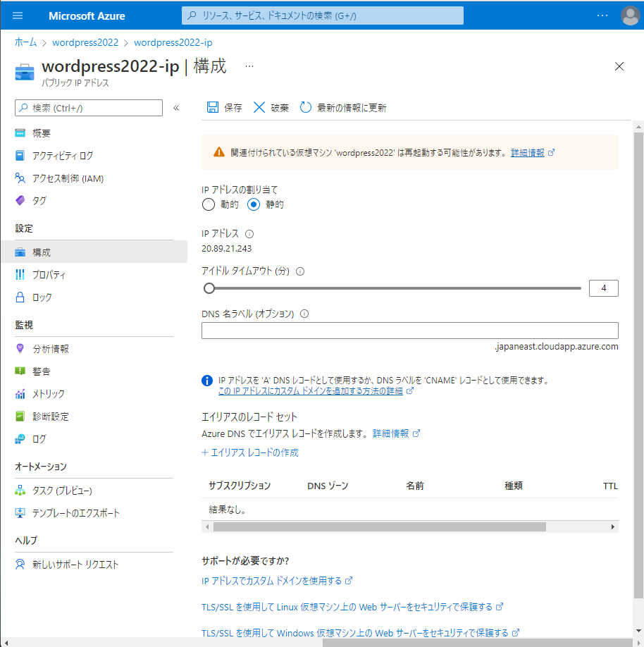644x647 pixels.
Task: Click the サブスクリプション column header
Action: (240, 486)
